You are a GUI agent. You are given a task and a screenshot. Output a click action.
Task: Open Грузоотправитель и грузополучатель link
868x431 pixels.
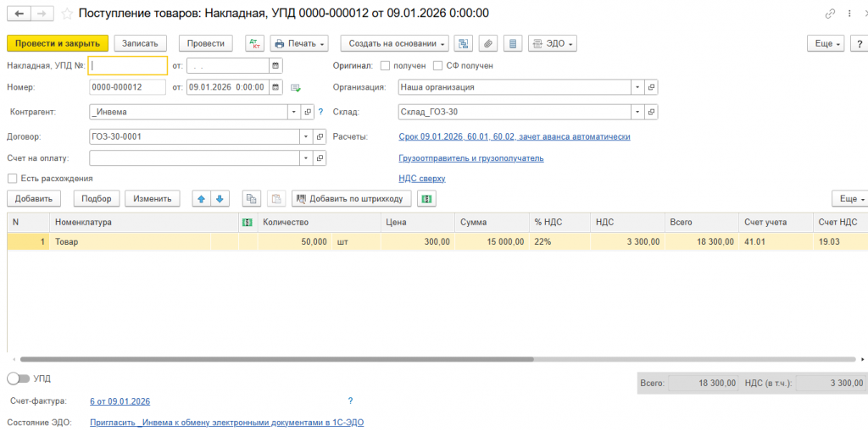point(471,158)
